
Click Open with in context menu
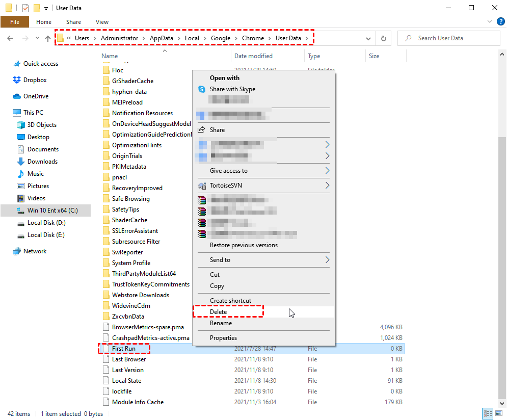coord(263,78)
